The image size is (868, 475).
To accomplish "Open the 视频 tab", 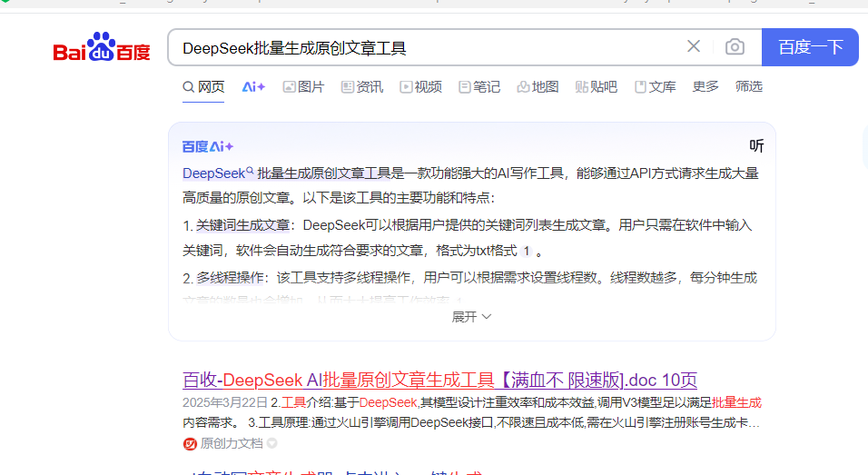I will click(420, 87).
